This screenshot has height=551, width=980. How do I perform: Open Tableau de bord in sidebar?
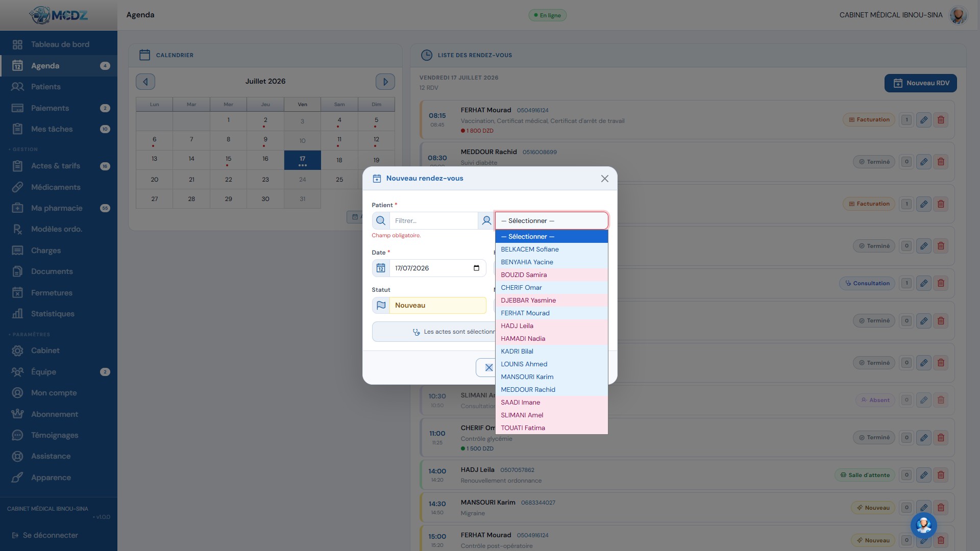pyautogui.click(x=59, y=44)
